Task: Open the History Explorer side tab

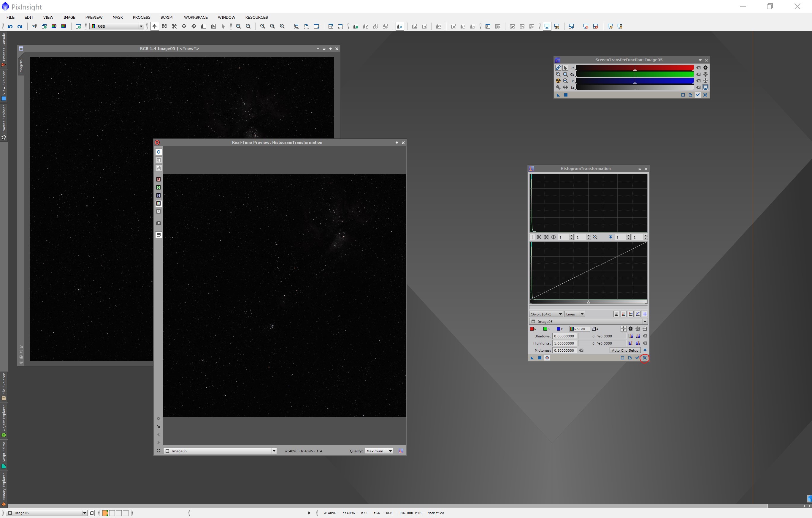Action: point(4,489)
